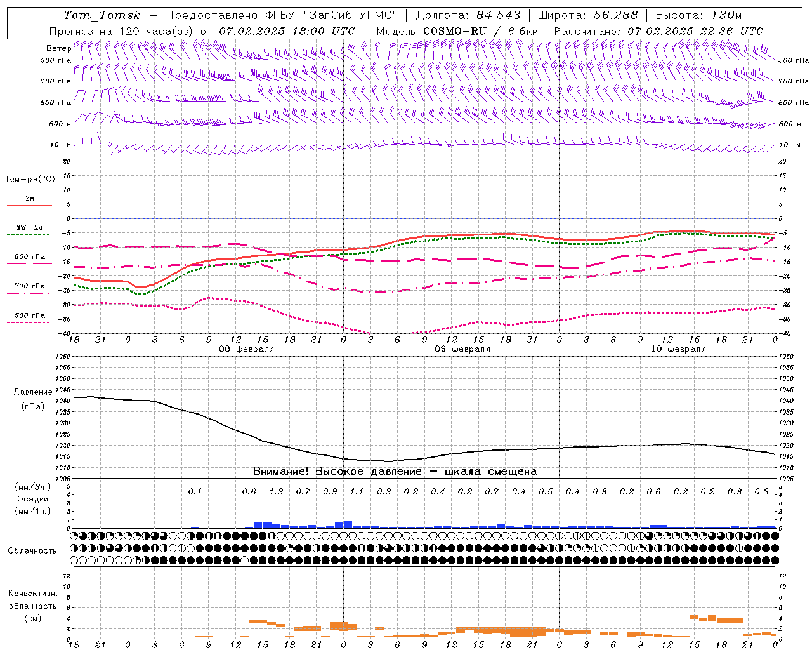Click the Конвективн. convective cloud label

pyautogui.click(x=32, y=594)
